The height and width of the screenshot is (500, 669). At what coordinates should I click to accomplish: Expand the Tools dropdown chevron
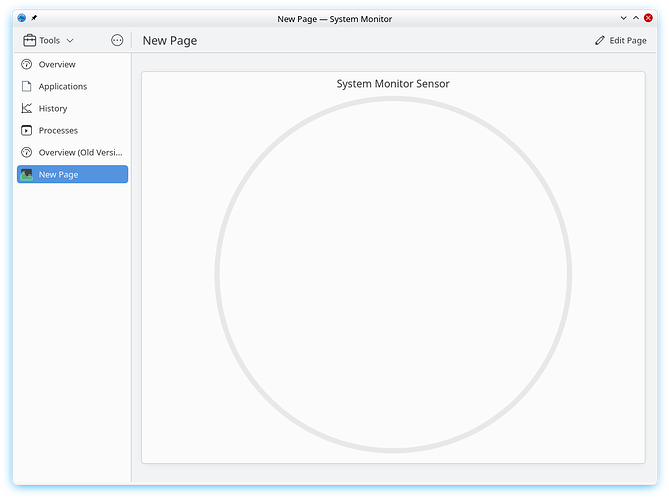coord(70,41)
